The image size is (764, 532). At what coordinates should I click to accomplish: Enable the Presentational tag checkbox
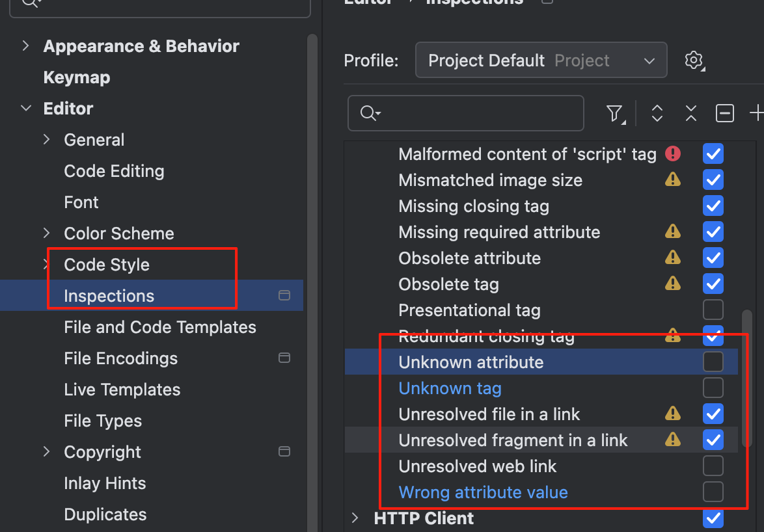[713, 310]
